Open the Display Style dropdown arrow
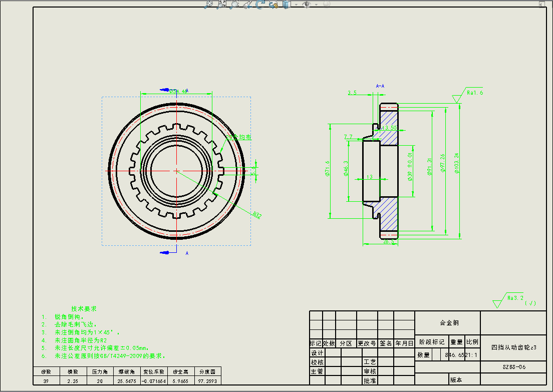 coord(296,5)
